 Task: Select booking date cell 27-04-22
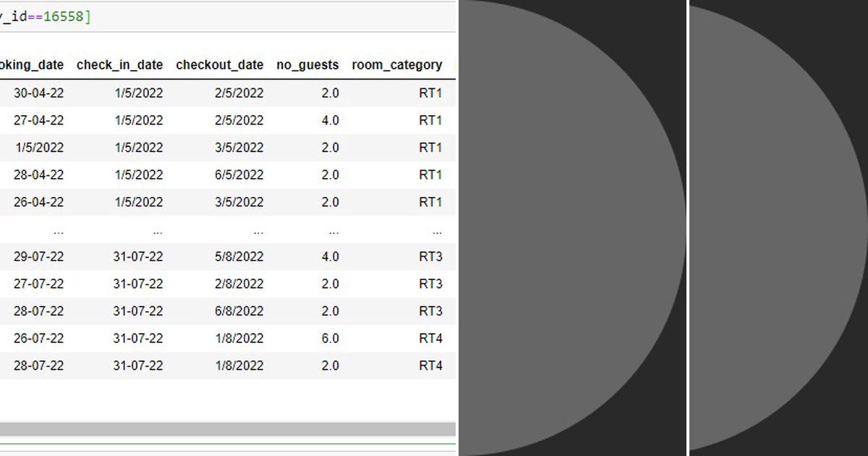39,120
